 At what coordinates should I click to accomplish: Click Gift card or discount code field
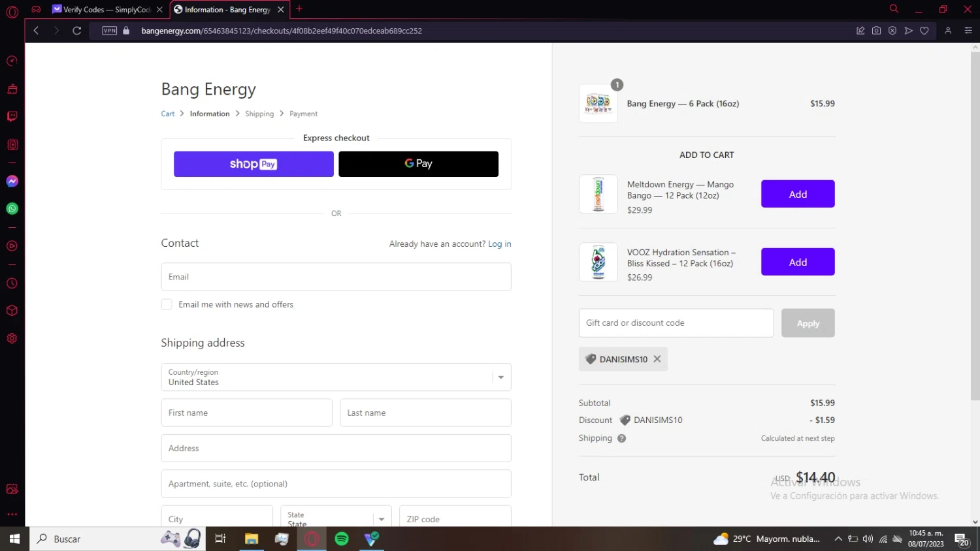[676, 323]
